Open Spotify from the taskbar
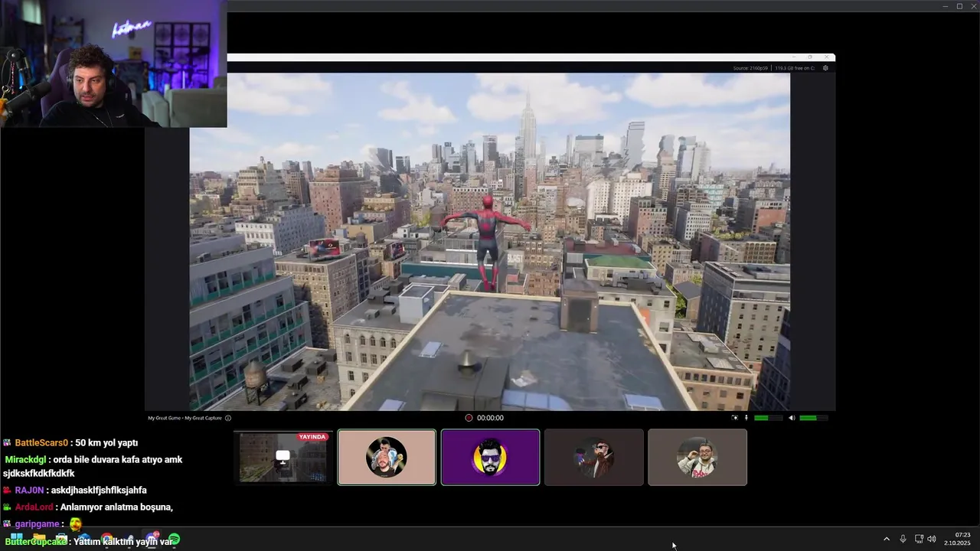Image resolution: width=980 pixels, height=551 pixels. tap(174, 540)
